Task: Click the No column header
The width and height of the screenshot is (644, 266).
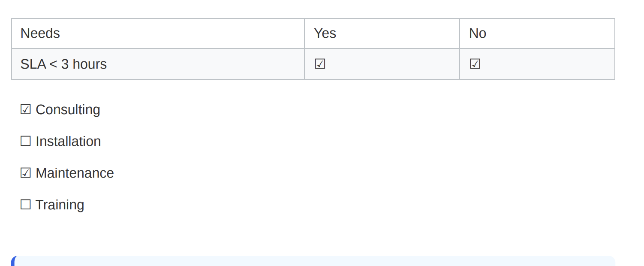Action: coord(478,33)
